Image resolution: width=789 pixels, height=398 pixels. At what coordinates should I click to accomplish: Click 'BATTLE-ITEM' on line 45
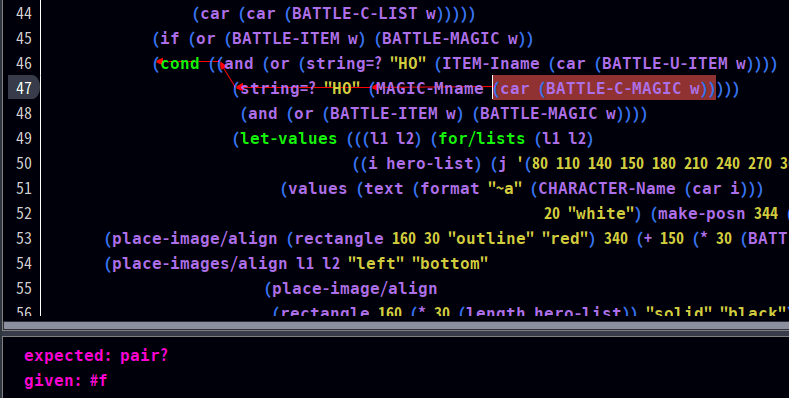pyautogui.click(x=286, y=38)
